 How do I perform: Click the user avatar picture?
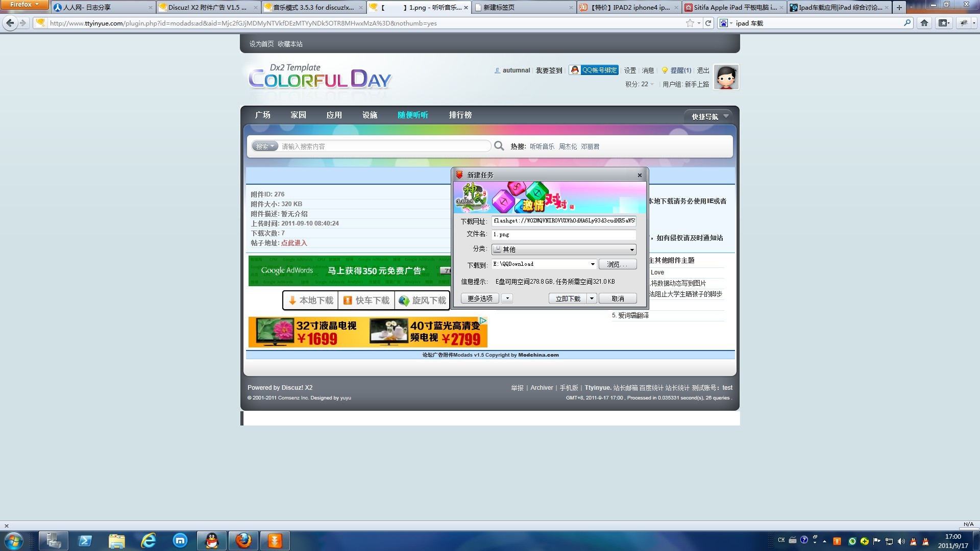(726, 77)
